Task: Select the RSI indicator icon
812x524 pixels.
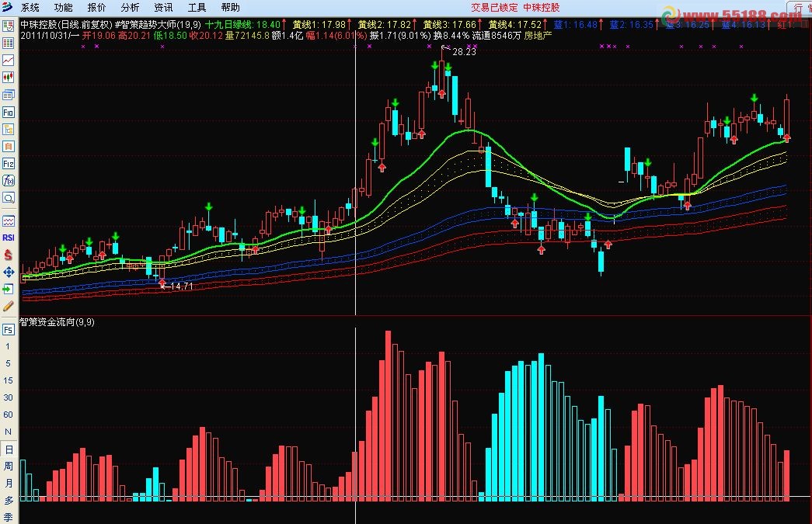Action: click(9, 238)
